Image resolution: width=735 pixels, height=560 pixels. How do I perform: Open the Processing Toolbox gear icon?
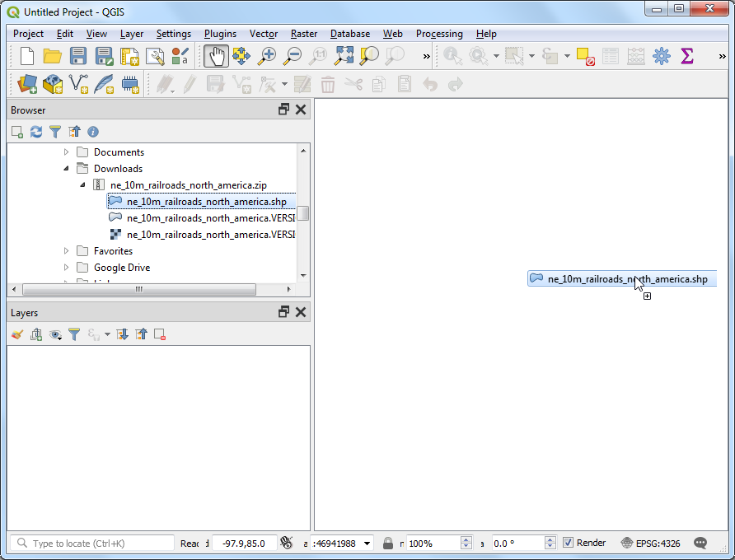coord(661,56)
